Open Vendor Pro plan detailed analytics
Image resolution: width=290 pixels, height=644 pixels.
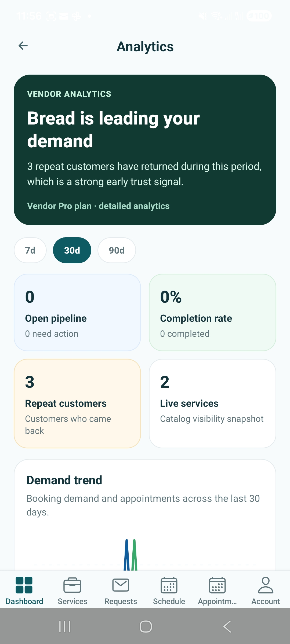pyautogui.click(x=98, y=206)
